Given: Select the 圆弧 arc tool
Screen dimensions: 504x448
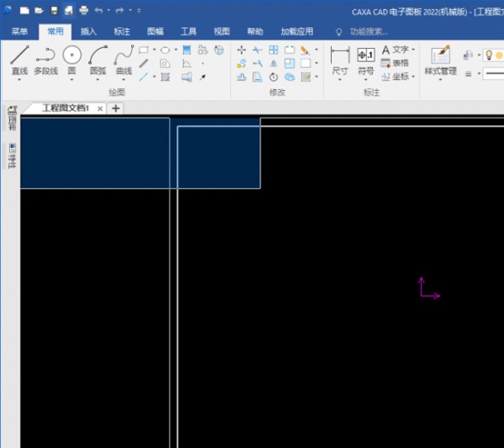Looking at the screenshot, I should click(97, 61).
